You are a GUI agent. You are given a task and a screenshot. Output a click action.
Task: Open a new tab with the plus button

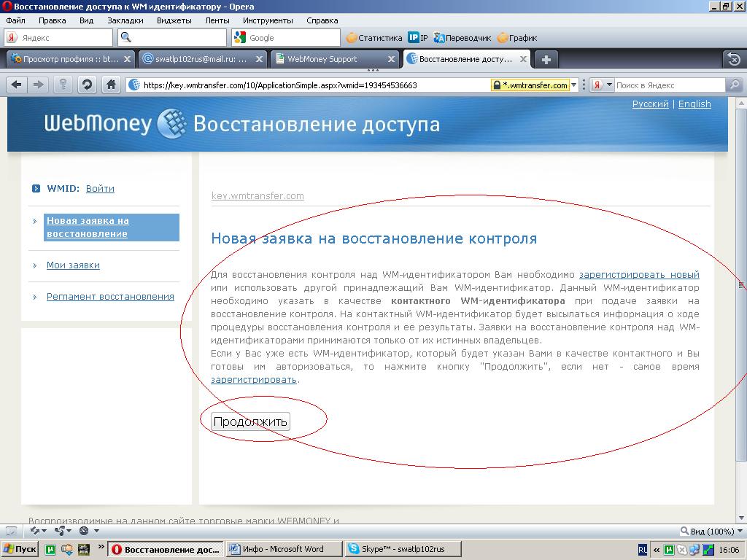[546, 60]
